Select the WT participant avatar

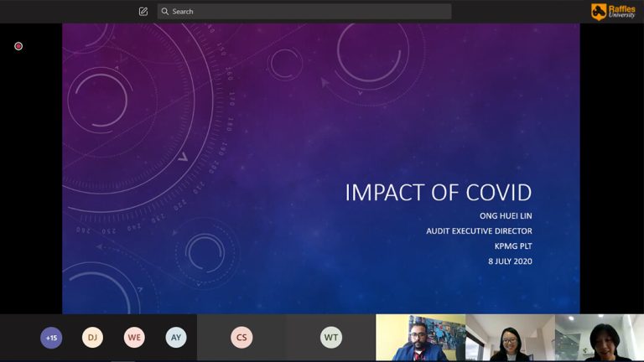[x=331, y=338]
